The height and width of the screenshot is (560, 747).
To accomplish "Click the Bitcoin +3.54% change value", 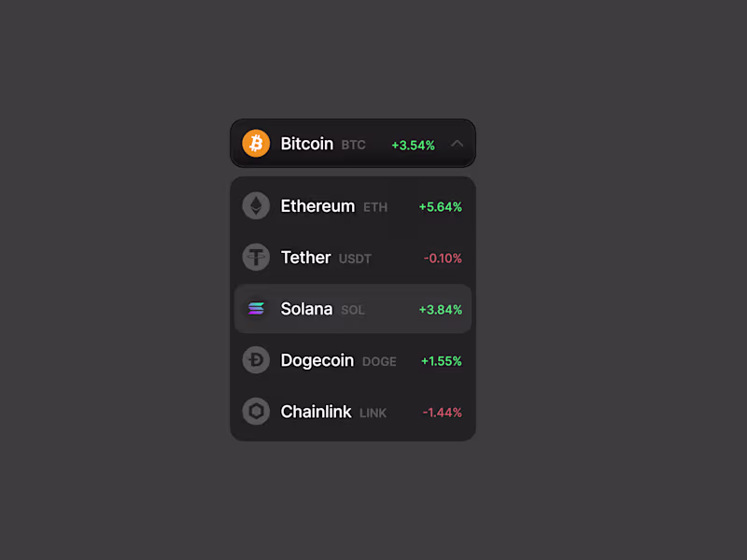I will tap(413, 145).
